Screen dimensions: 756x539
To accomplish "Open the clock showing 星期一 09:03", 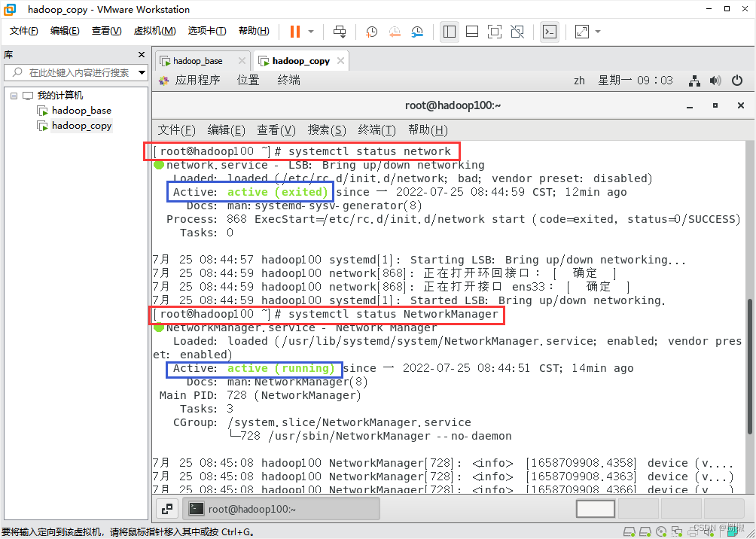I will coord(635,81).
